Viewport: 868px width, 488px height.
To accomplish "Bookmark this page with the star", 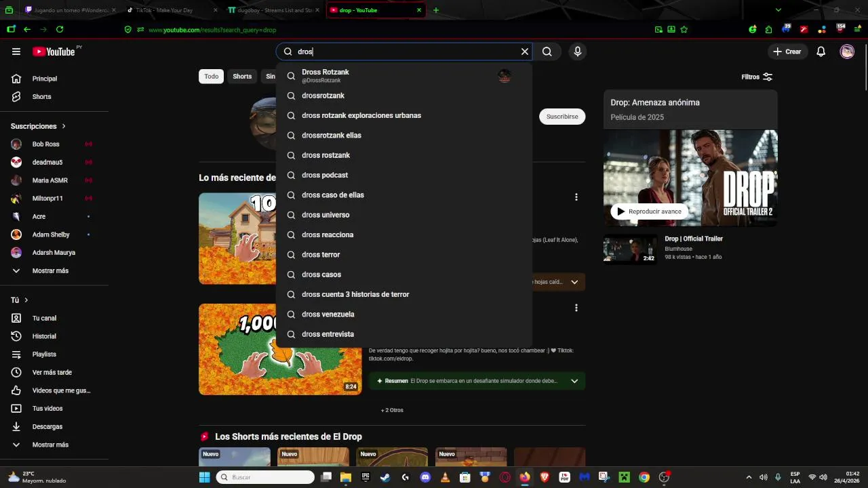I will click(x=684, y=29).
